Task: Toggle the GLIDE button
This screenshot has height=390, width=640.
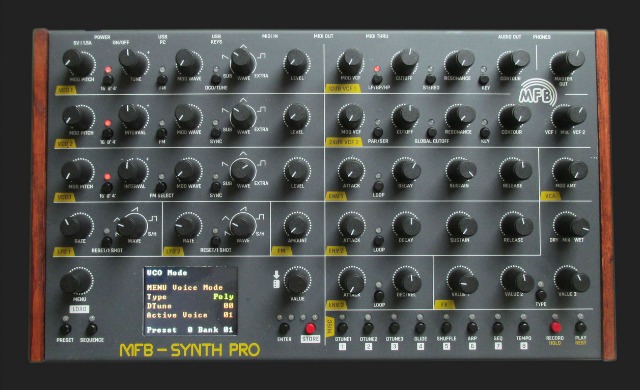Action: pos(420,327)
